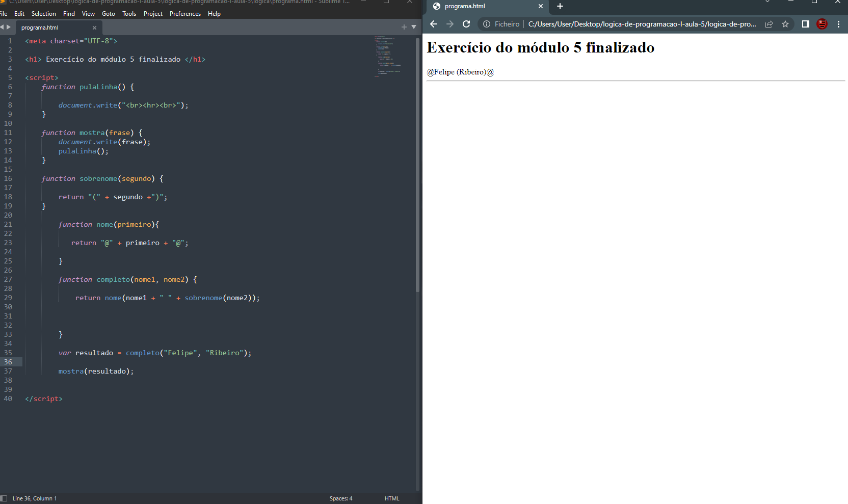The height and width of the screenshot is (504, 848).
Task: Open the Find menu
Action: coord(69,14)
